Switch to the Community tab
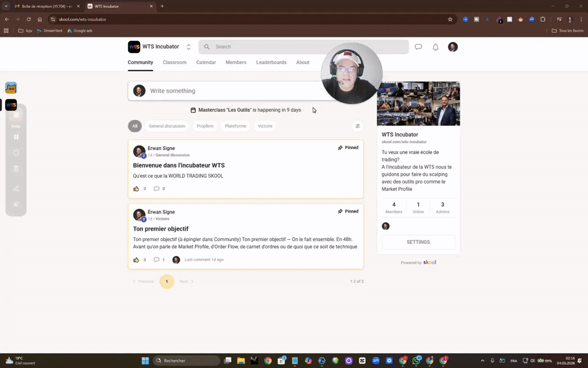Viewport: 588px width, 368px height. coord(140,62)
